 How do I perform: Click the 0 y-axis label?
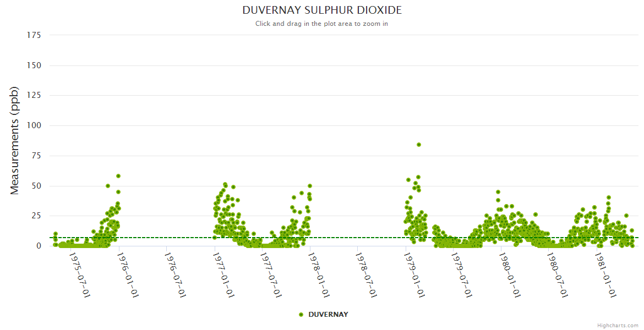tap(39, 246)
